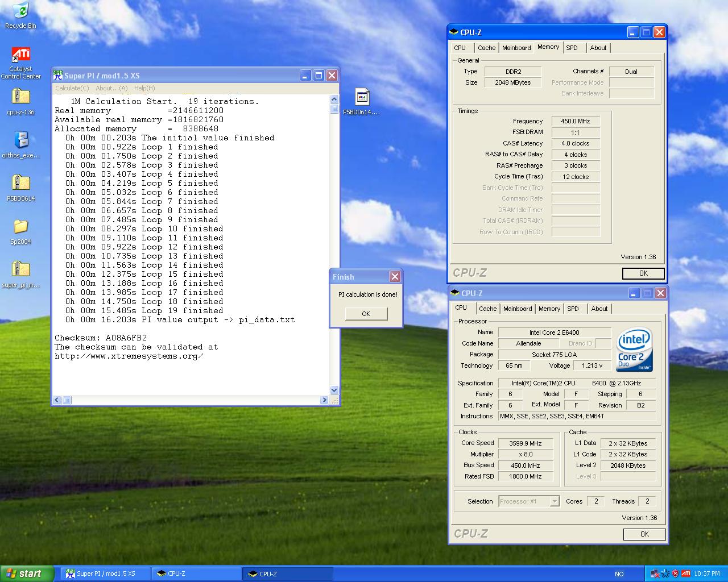Image resolution: width=728 pixels, height=582 pixels.
Task: Switch to Cache tab in upper CPU-Z
Action: tap(487, 48)
